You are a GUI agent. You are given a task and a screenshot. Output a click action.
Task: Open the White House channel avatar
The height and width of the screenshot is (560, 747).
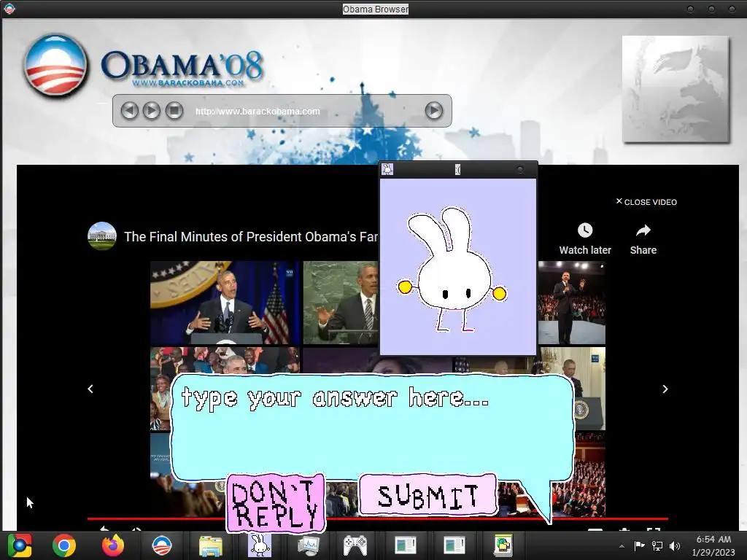point(102,236)
